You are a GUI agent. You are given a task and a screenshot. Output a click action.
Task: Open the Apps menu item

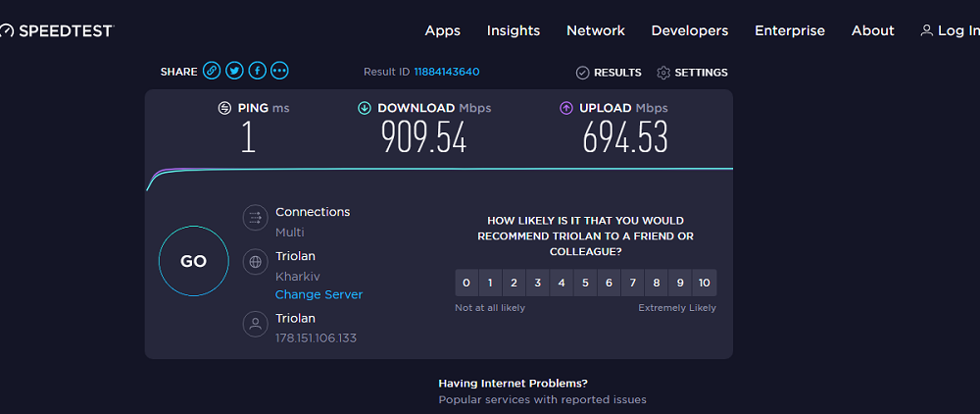443,30
